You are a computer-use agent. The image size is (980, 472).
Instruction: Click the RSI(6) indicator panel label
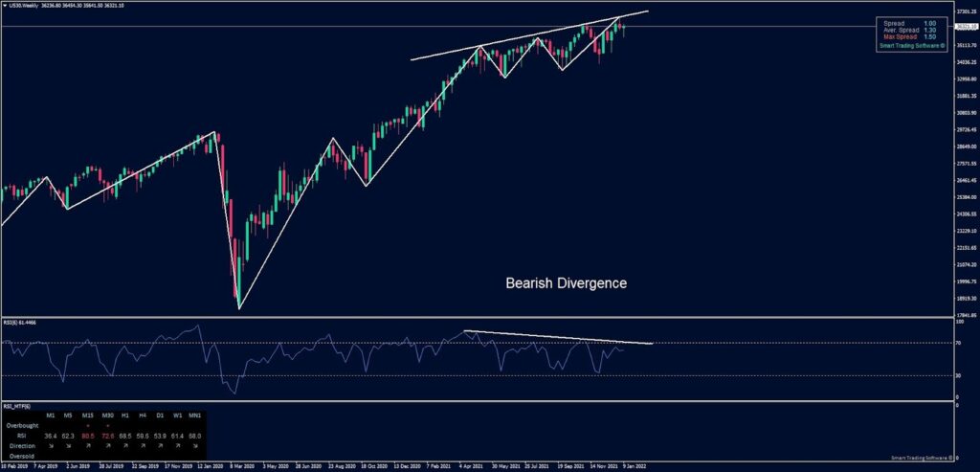pos(23,324)
